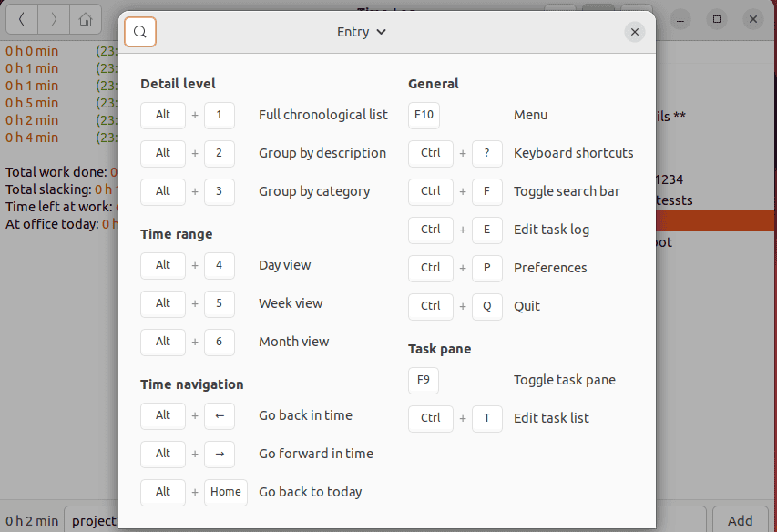Click the 'Edit task list' shortcut label
Image resolution: width=777 pixels, height=532 pixels.
(x=551, y=418)
